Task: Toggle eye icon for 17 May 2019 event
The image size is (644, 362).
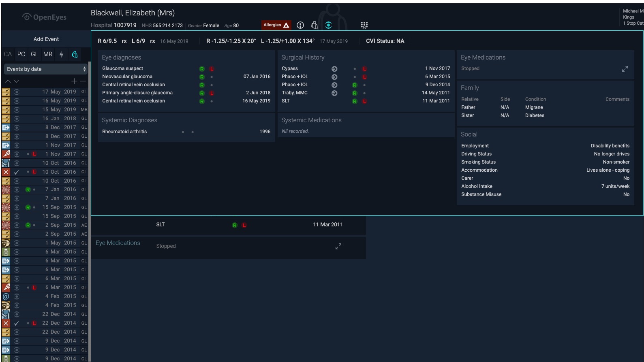Action: (x=17, y=92)
